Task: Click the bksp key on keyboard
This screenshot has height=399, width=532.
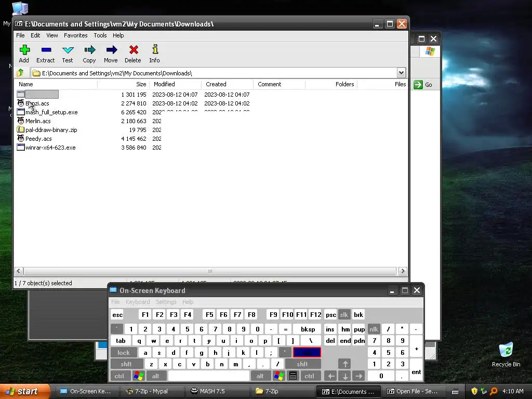Action: coord(308,329)
